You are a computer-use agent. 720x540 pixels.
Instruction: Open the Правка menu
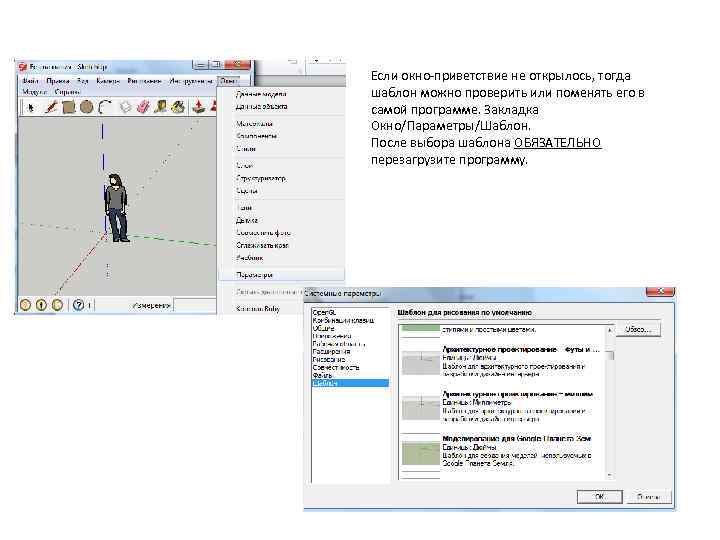[x=58, y=81]
